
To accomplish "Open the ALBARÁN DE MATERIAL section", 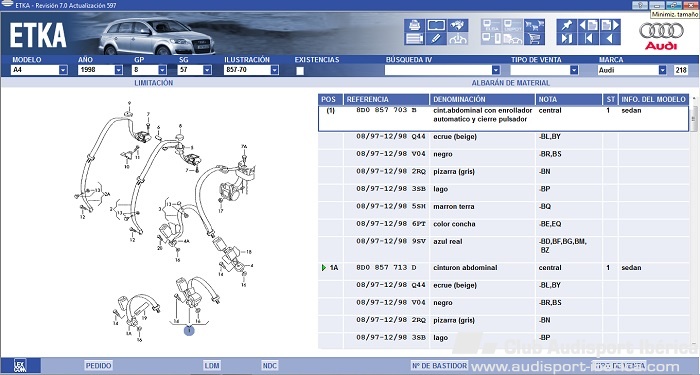I will (511, 83).
